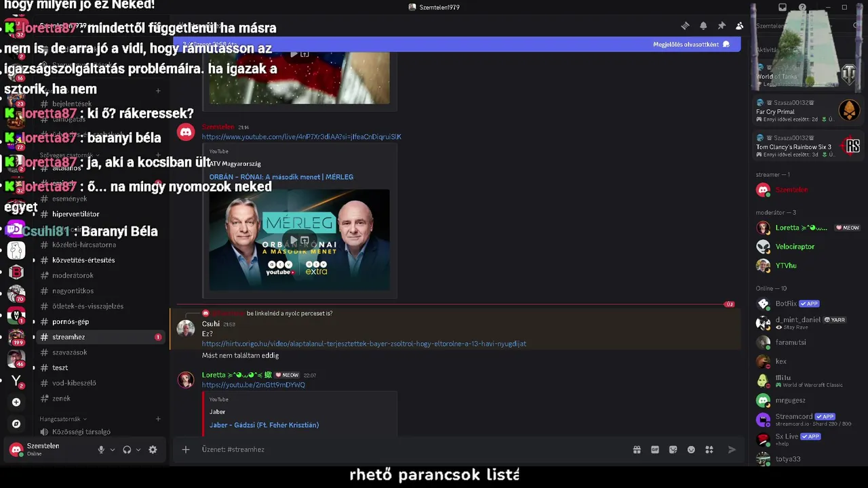Toggle the member list icon
The image size is (868, 488).
(x=740, y=26)
